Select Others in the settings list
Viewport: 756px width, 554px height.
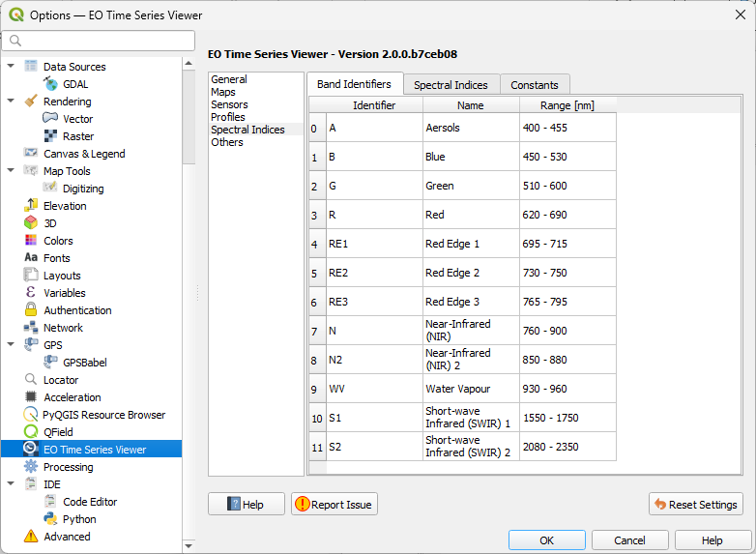[x=227, y=142]
